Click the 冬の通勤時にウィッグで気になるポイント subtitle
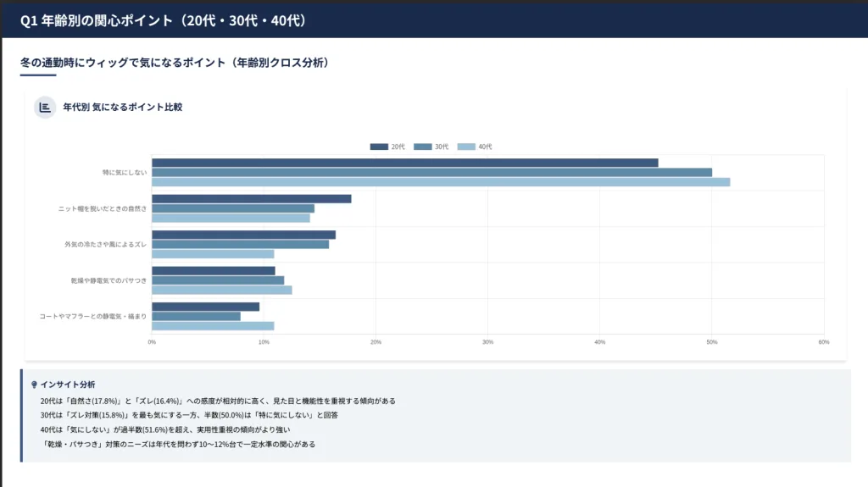Viewport: 868px width, 487px height. click(x=175, y=63)
